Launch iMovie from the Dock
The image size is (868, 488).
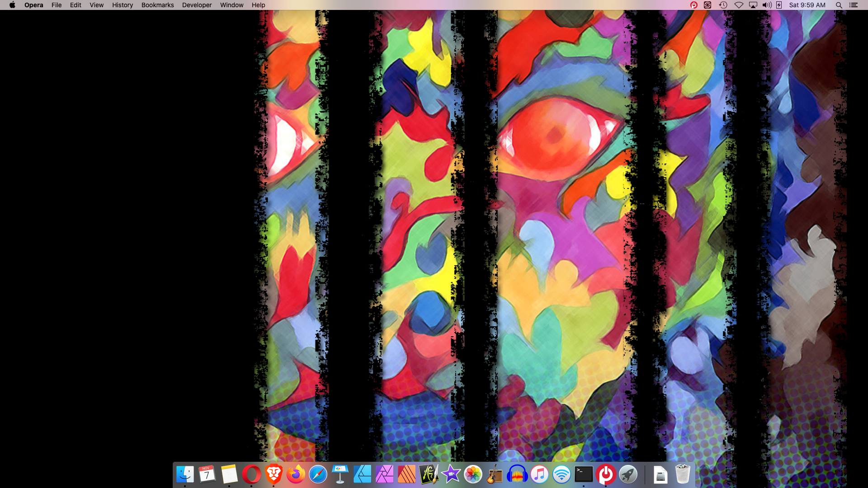pyautogui.click(x=451, y=474)
